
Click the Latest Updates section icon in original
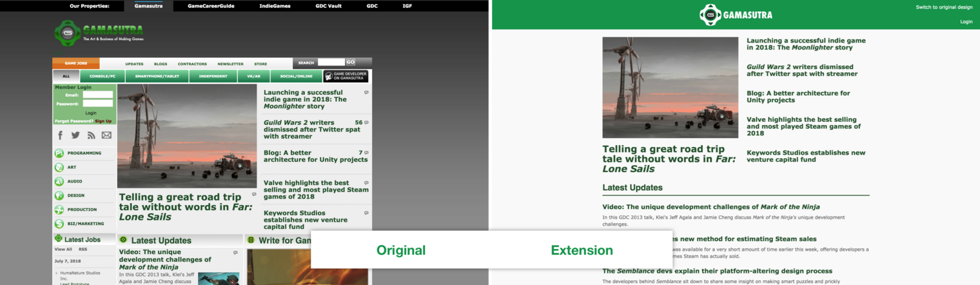(x=123, y=240)
